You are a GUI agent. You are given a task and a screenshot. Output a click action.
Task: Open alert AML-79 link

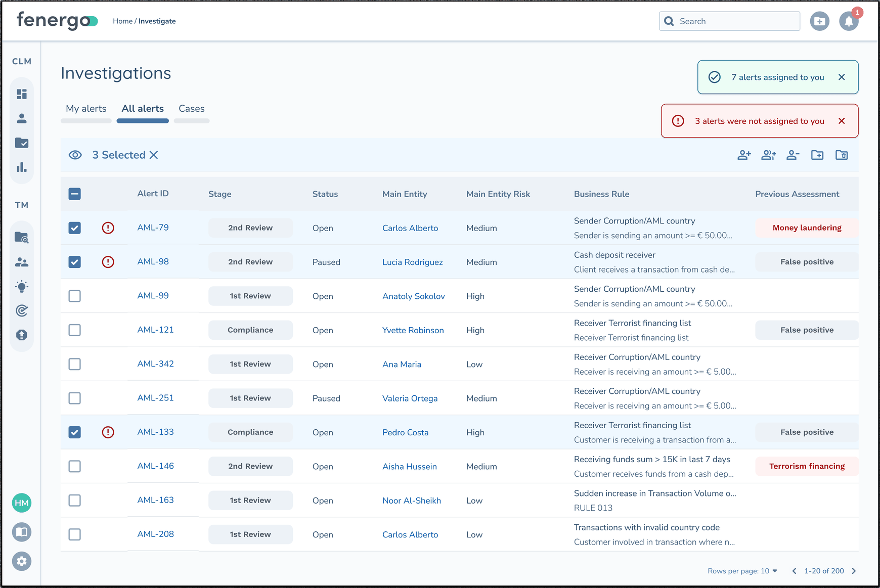[153, 228]
